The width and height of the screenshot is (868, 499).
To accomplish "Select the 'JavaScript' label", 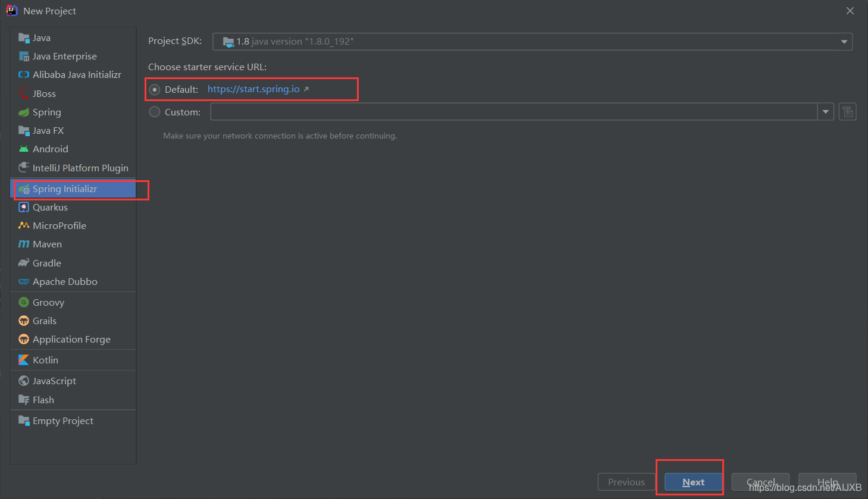I will coord(54,381).
